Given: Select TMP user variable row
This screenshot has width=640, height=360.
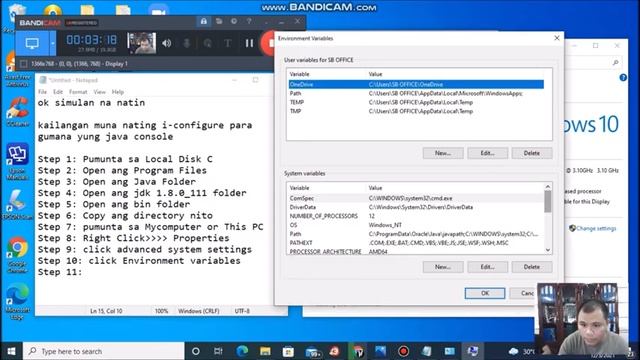Looking at the screenshot, I should click(x=416, y=111).
